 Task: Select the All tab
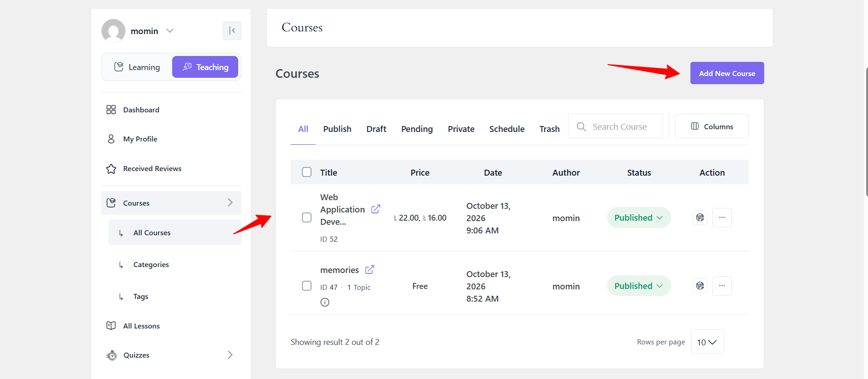tap(303, 129)
